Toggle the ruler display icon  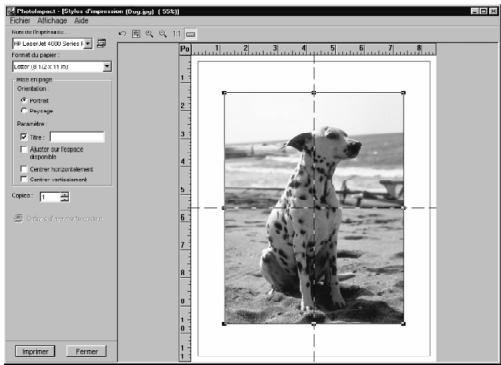point(190,34)
